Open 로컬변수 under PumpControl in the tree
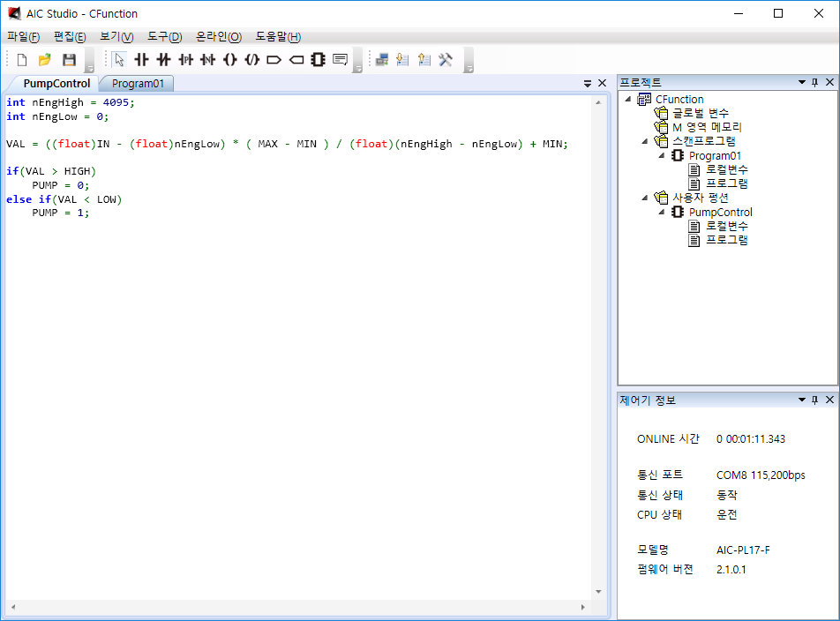The width and height of the screenshot is (840, 621). tap(727, 226)
